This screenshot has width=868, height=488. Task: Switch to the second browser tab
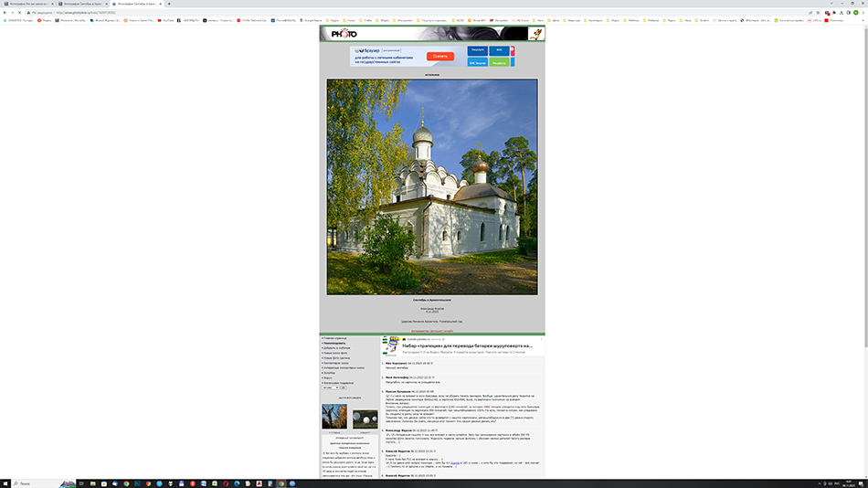pyautogui.click(x=82, y=4)
